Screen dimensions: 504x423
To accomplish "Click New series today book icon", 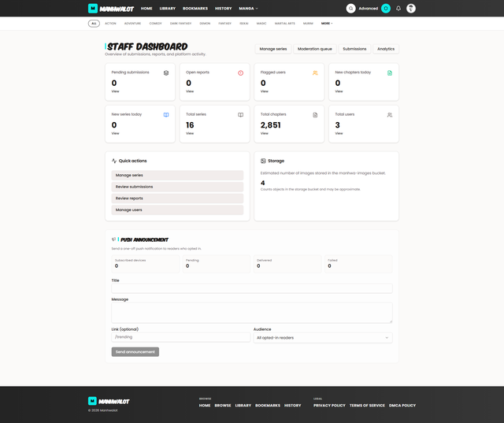I will click(166, 115).
